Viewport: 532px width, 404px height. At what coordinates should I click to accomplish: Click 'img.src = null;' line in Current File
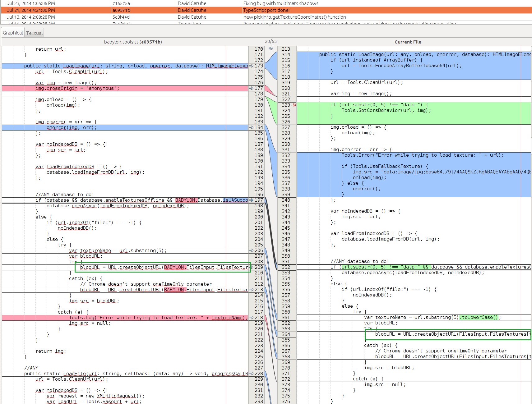click(x=385, y=384)
